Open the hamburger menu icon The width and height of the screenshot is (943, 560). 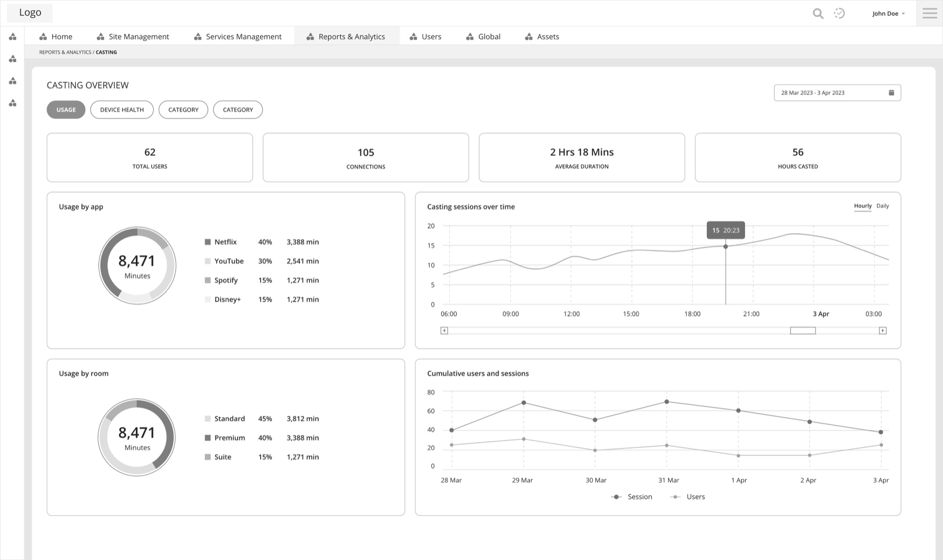(930, 13)
